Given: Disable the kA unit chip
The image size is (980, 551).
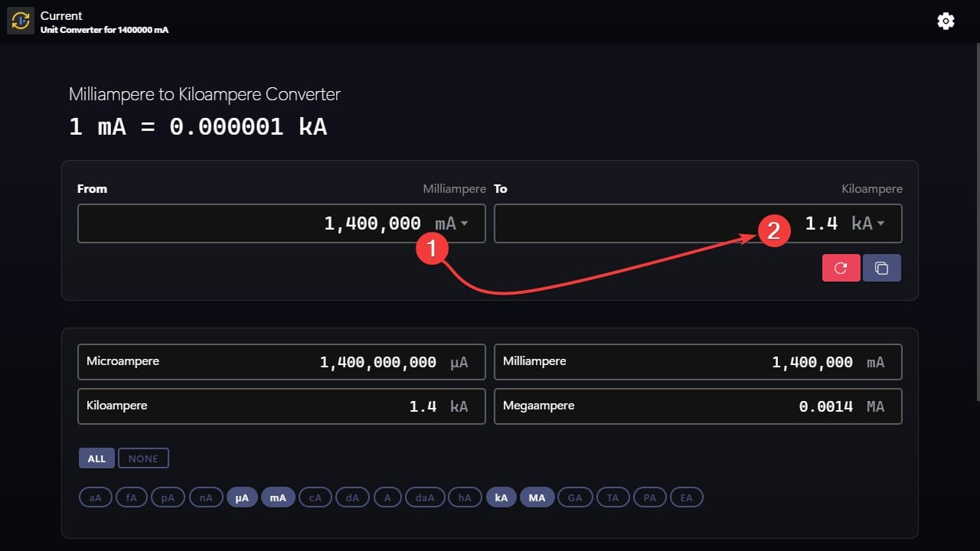Looking at the screenshot, I should point(501,497).
